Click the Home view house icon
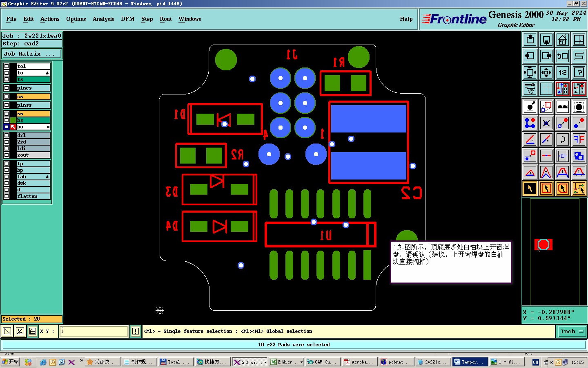Screen dimensions: 588x368 [x=563, y=40]
